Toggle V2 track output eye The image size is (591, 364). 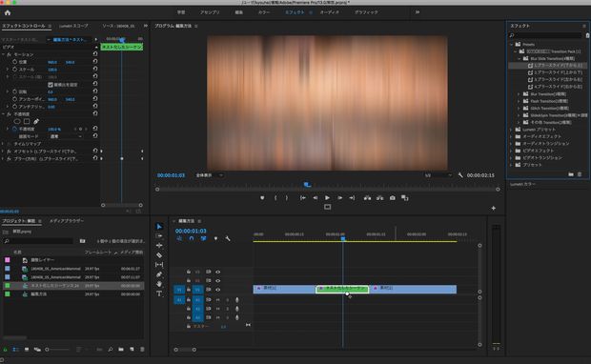[218, 281]
